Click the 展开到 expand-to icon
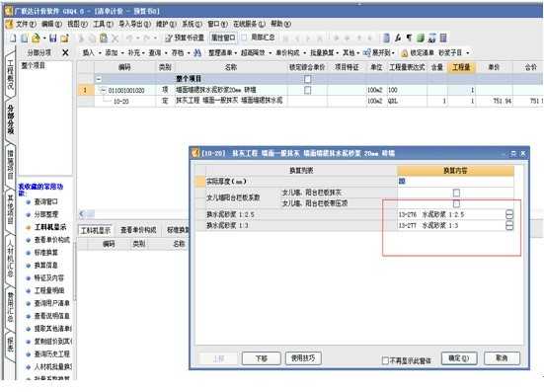Viewport: 544px width, 392px height. [367, 52]
